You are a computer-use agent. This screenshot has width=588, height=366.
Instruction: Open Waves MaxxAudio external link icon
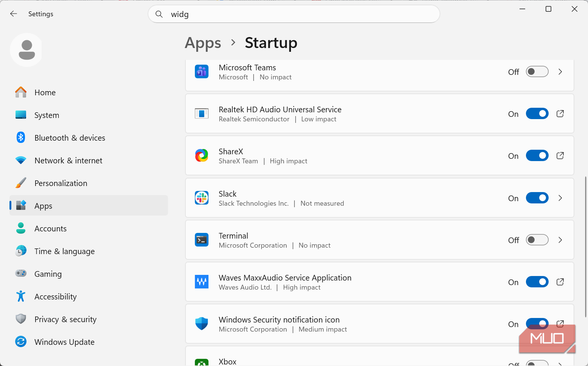(560, 282)
